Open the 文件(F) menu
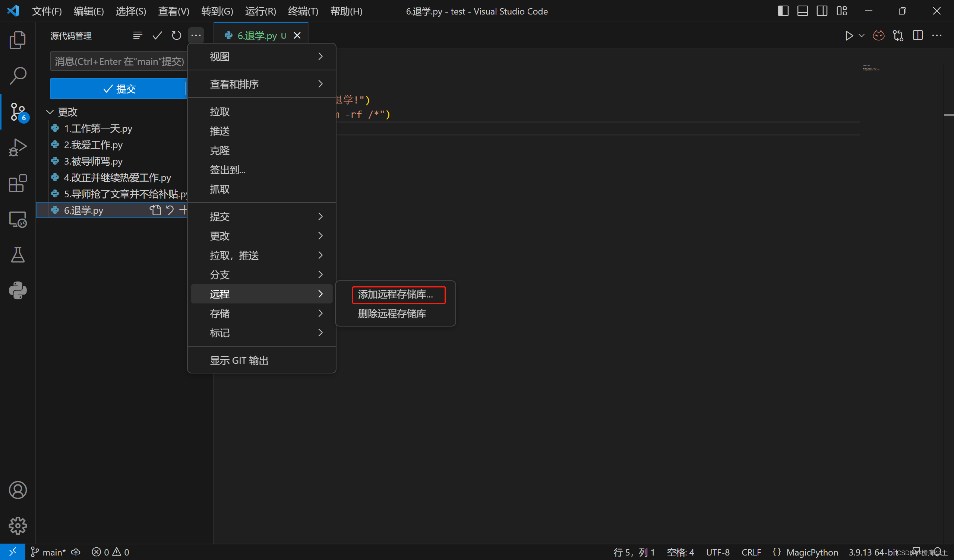954x560 pixels. [x=47, y=11]
